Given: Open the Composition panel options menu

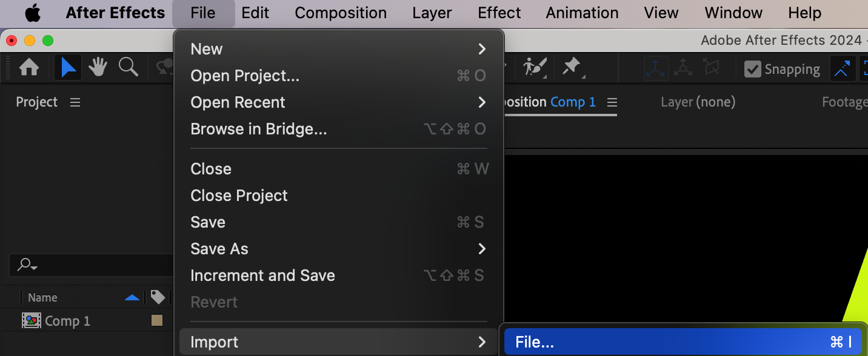Looking at the screenshot, I should (x=612, y=102).
